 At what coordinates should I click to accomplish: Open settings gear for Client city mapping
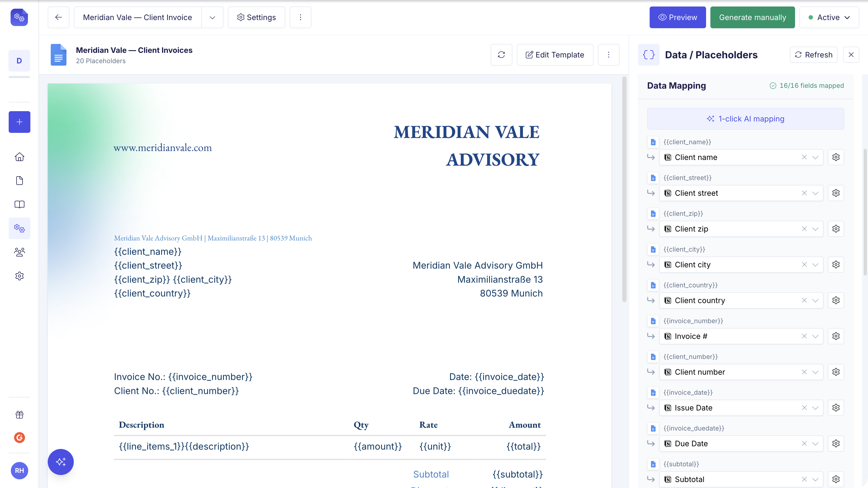coord(836,264)
